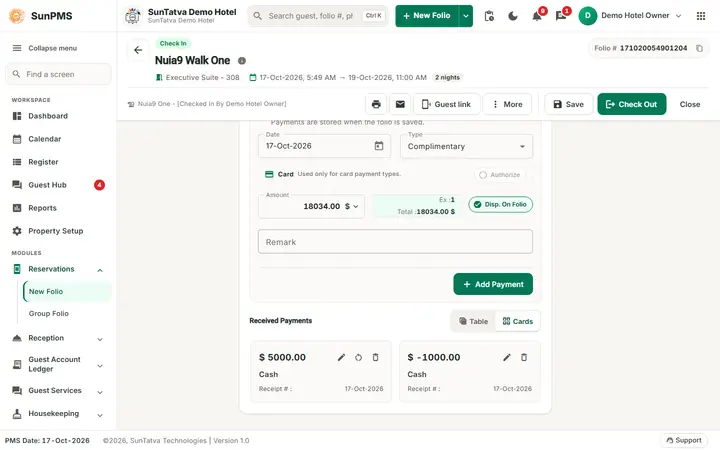Expand the Guest Services module
Viewport: 720px width, 450px height.
pyautogui.click(x=100, y=392)
